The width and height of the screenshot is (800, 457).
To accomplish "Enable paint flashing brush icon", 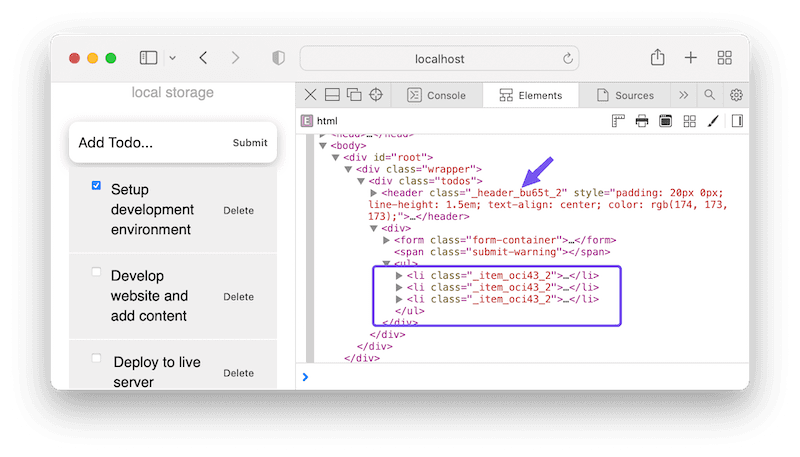I will (x=713, y=121).
